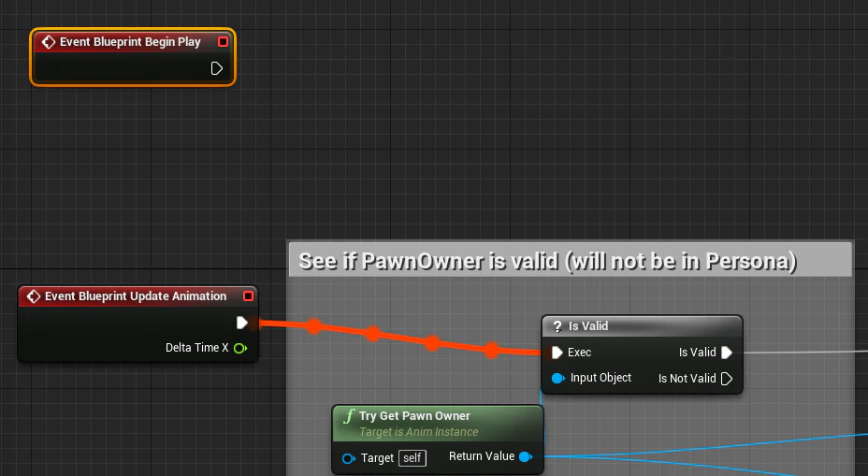The height and width of the screenshot is (476, 868).
Task: Click the Begin Play execution output pin
Action: click(216, 68)
